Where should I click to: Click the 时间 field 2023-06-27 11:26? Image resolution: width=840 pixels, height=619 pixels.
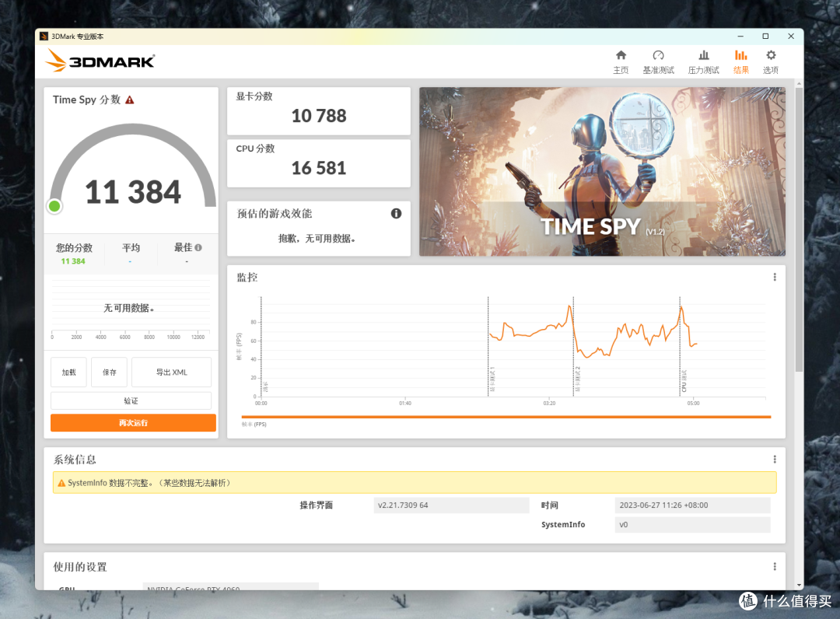(x=692, y=505)
